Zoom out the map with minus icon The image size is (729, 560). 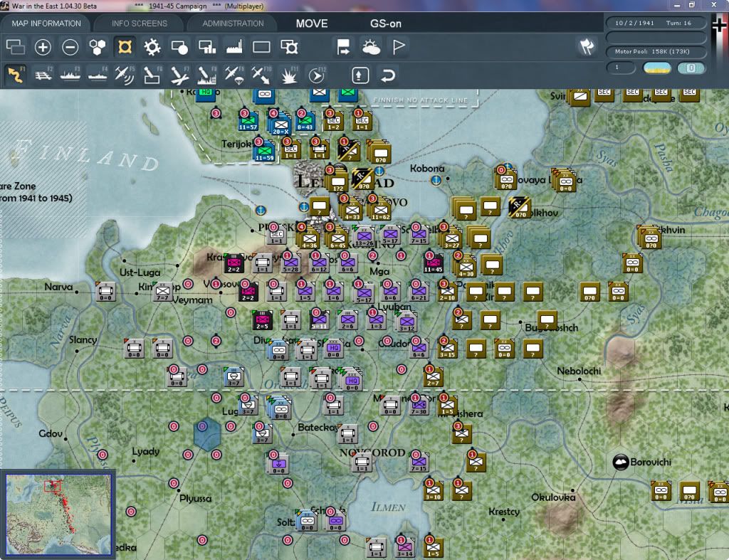[70, 47]
